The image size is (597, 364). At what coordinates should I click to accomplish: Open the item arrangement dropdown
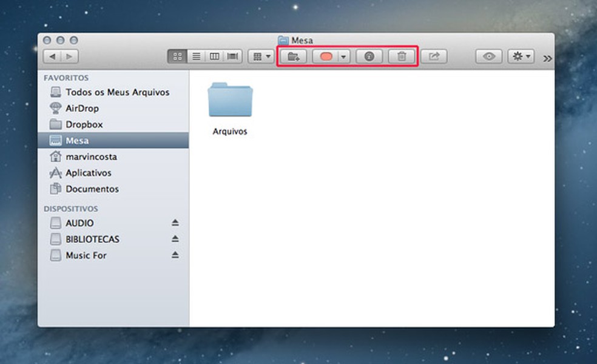(261, 57)
